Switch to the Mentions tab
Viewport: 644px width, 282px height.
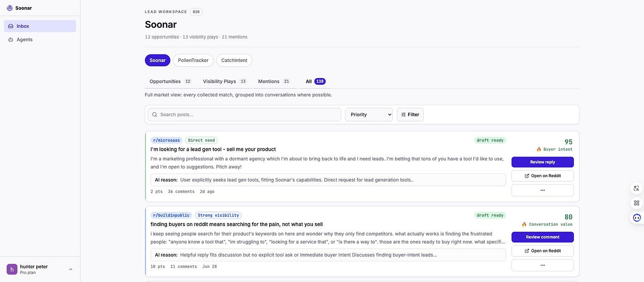coord(274,81)
